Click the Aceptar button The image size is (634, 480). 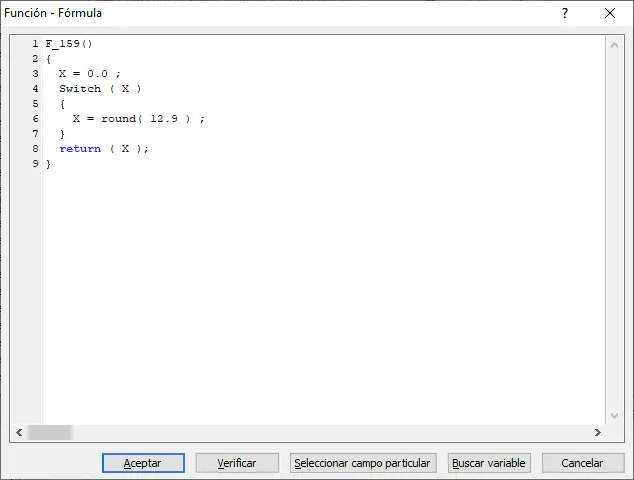point(143,463)
